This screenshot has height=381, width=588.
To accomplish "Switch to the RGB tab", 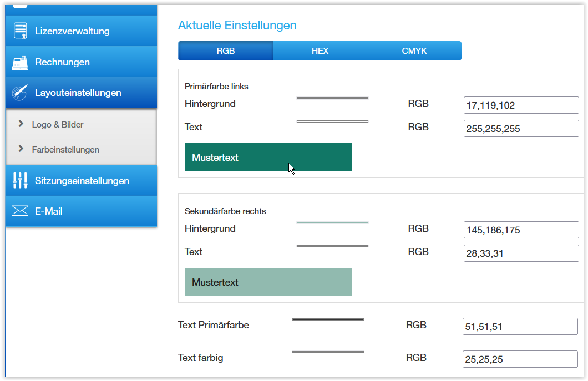I will (226, 51).
